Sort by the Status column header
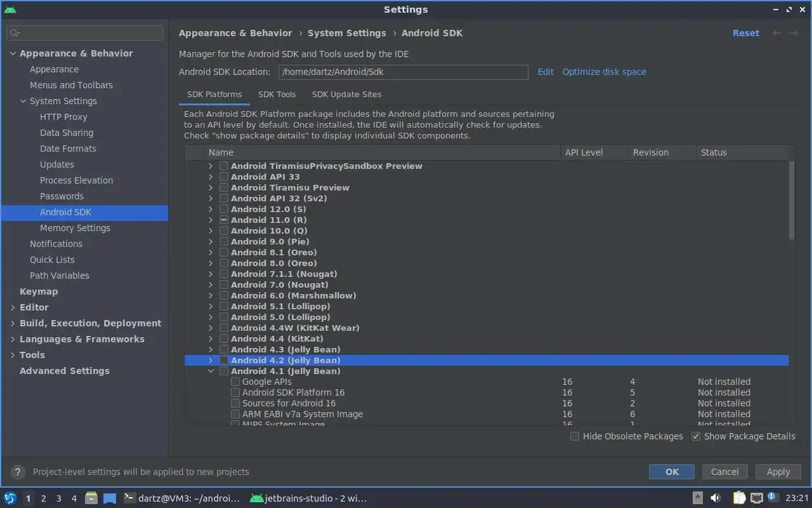Screen dimensions: 812x508 [741, 152]
